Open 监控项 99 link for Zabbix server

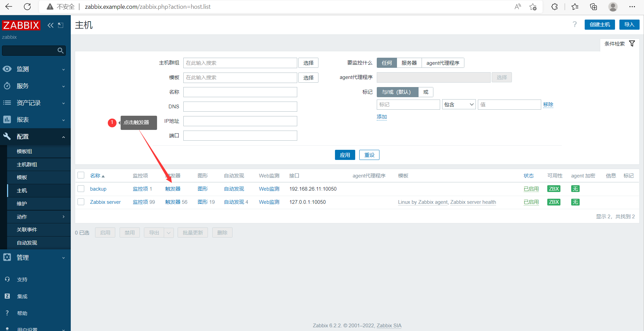tap(144, 202)
